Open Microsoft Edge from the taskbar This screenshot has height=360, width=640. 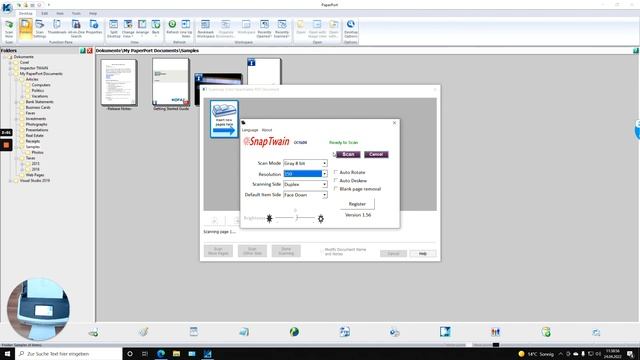tap(161, 353)
